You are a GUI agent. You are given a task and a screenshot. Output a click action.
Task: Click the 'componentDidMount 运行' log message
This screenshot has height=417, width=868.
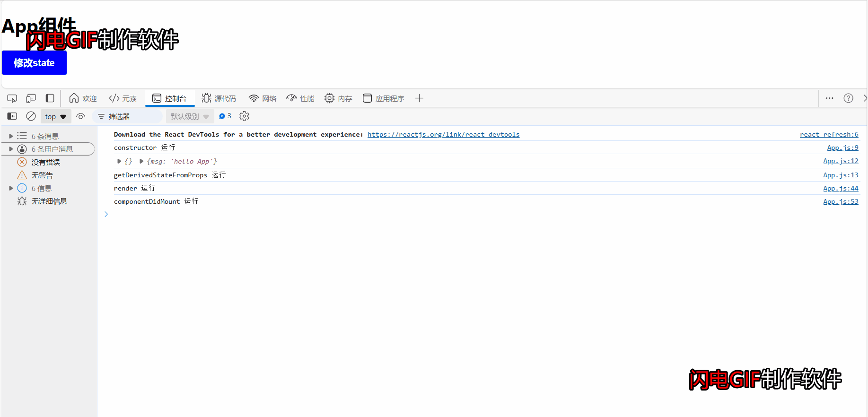click(156, 201)
